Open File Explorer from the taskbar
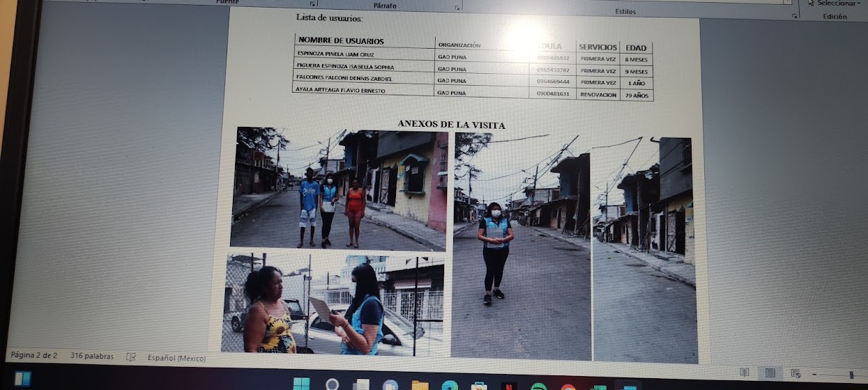Screen dimensions: 868x390 pyautogui.click(x=420, y=386)
